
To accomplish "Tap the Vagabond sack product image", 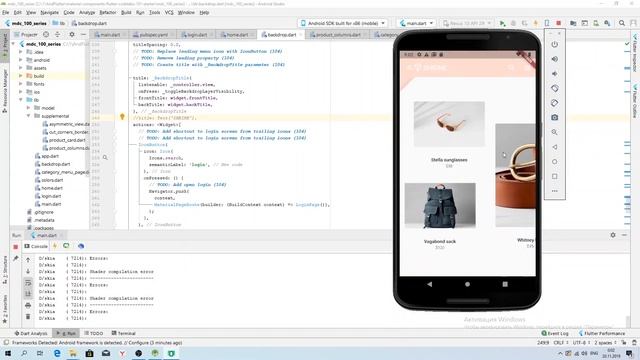I will [440, 205].
